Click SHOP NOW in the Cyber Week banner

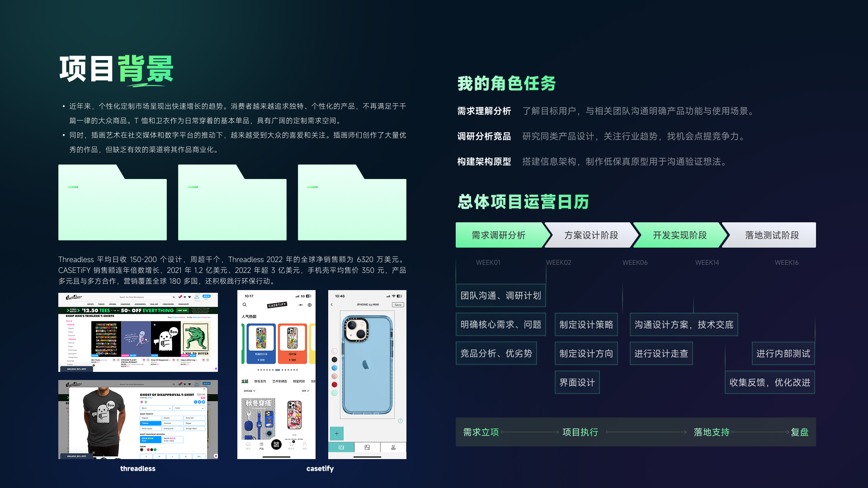(183, 310)
